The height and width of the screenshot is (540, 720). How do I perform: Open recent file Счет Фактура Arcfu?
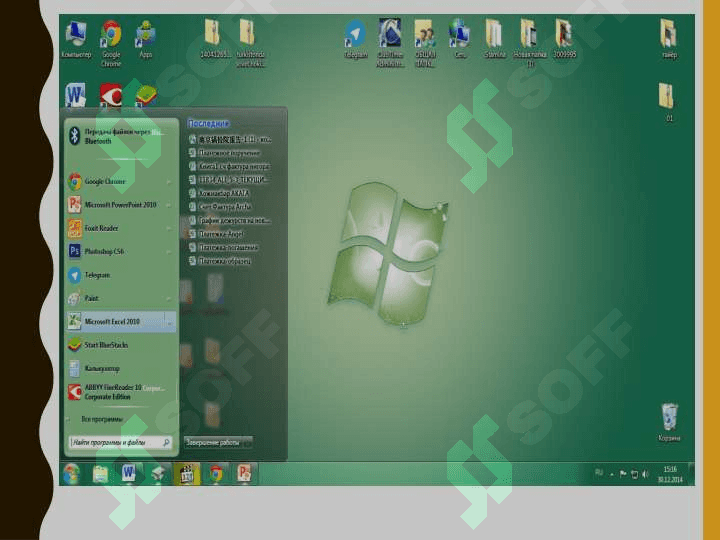tap(220, 207)
